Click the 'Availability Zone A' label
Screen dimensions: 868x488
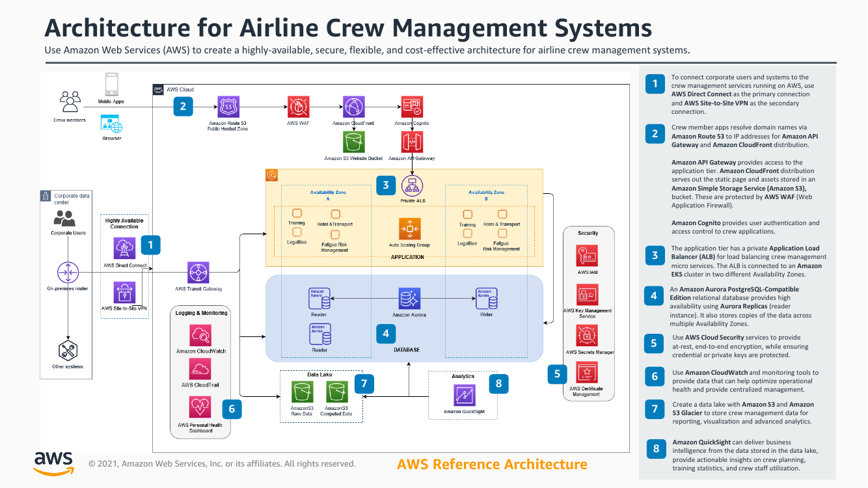point(328,196)
